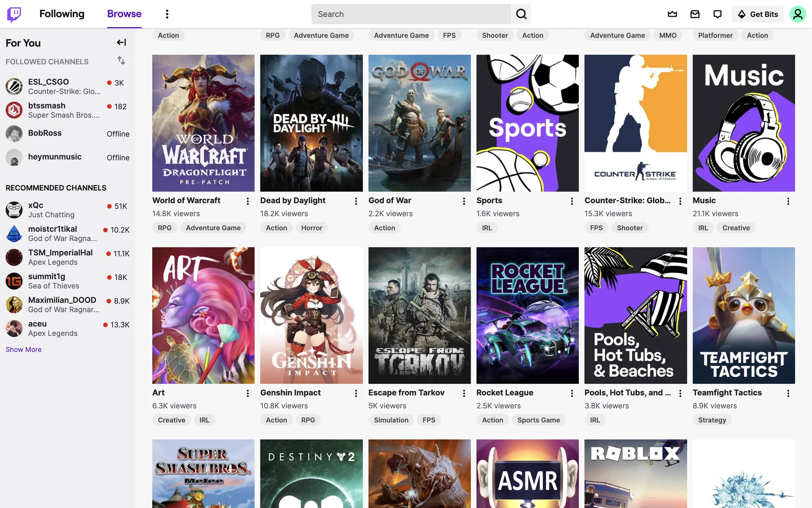
Task: Open the user profile avatar menu
Action: point(797,14)
